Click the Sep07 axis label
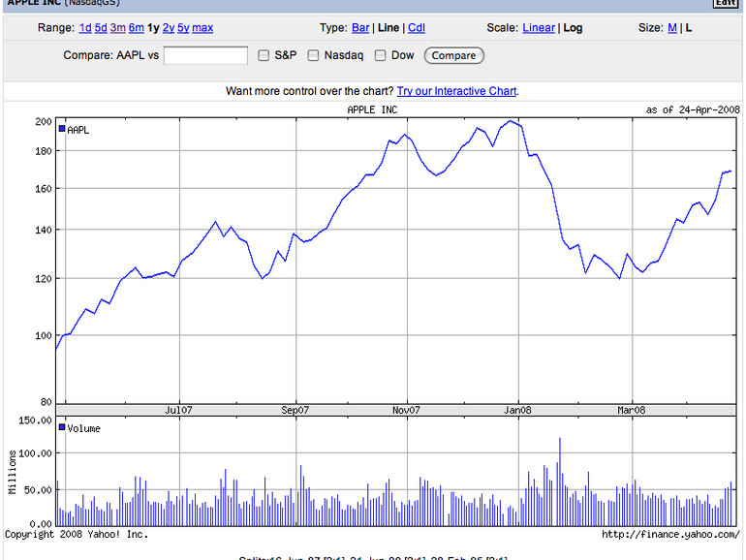 295,410
